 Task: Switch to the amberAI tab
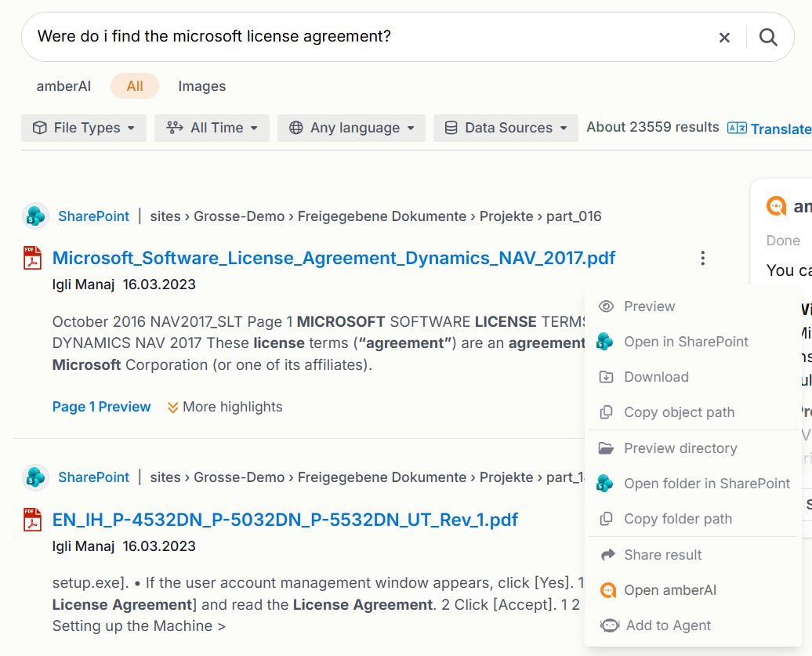63,86
